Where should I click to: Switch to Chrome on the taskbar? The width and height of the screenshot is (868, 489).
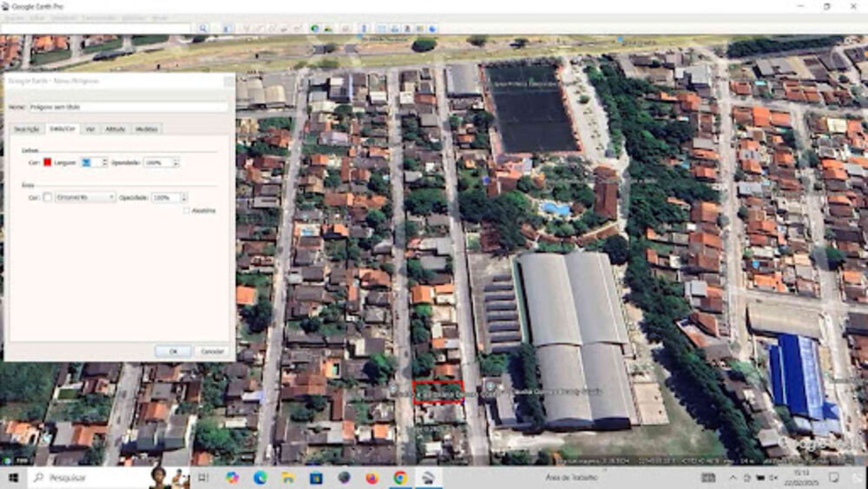(400, 478)
